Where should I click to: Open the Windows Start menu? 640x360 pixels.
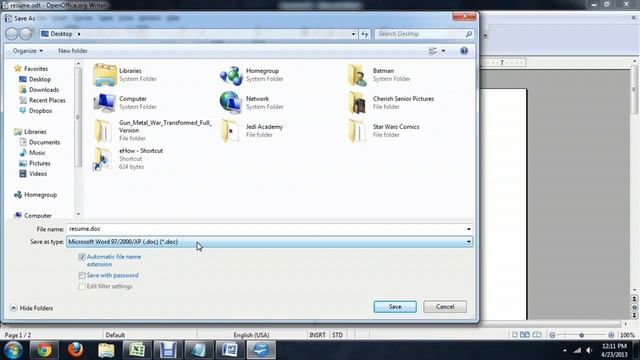point(13,350)
